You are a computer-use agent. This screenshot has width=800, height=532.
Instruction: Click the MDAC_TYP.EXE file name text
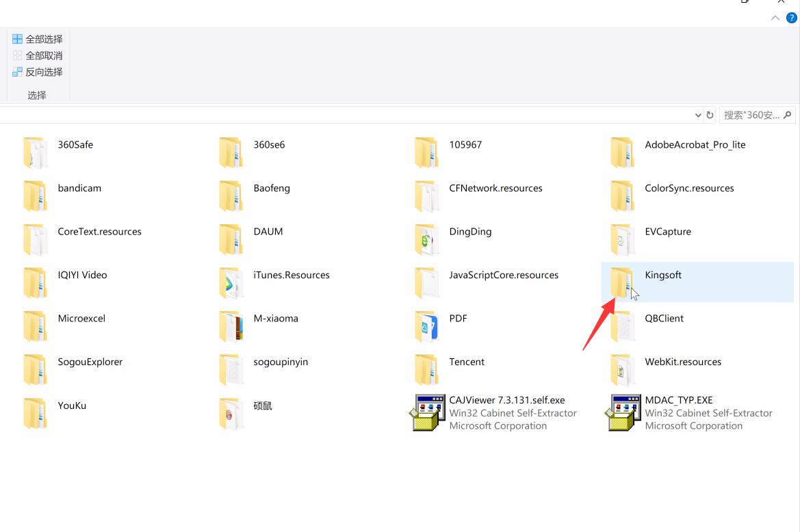click(679, 400)
